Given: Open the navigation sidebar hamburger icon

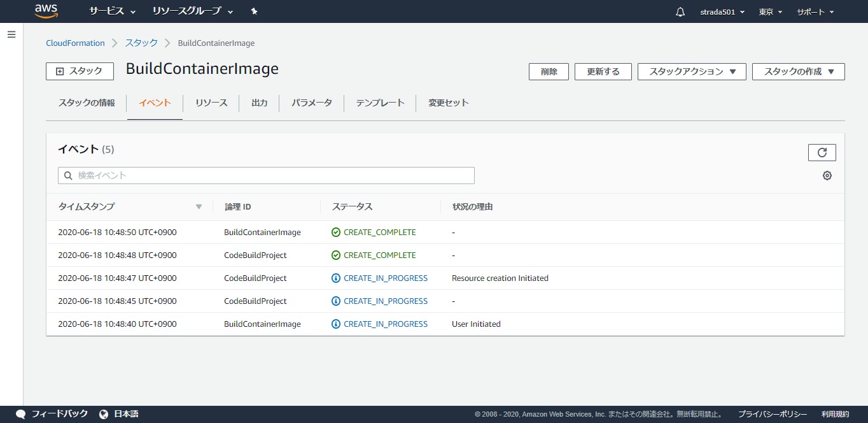Looking at the screenshot, I should [x=11, y=34].
